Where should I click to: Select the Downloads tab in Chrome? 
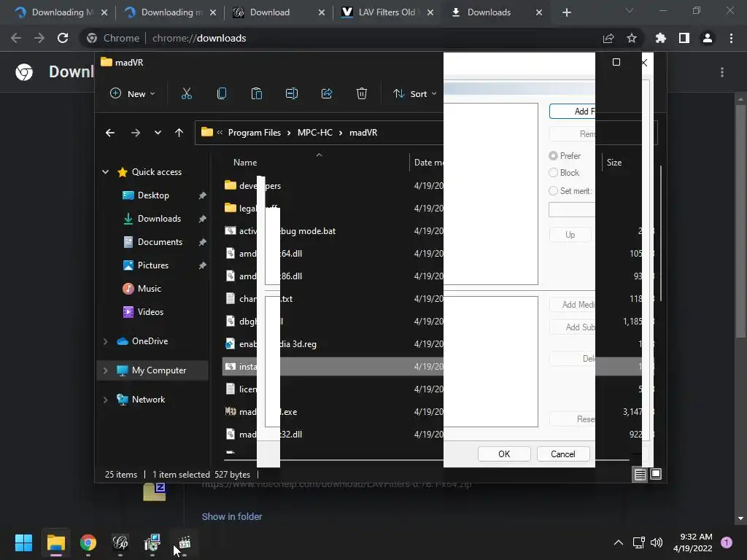coord(496,12)
